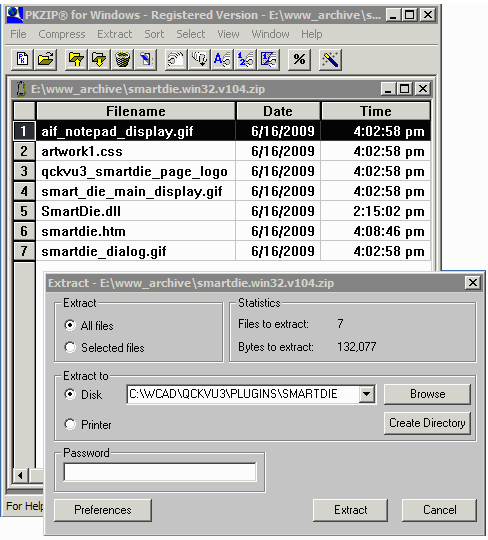Select the qckvu3_smartdie_page_logo file
The image size is (488, 540).
pos(134,172)
